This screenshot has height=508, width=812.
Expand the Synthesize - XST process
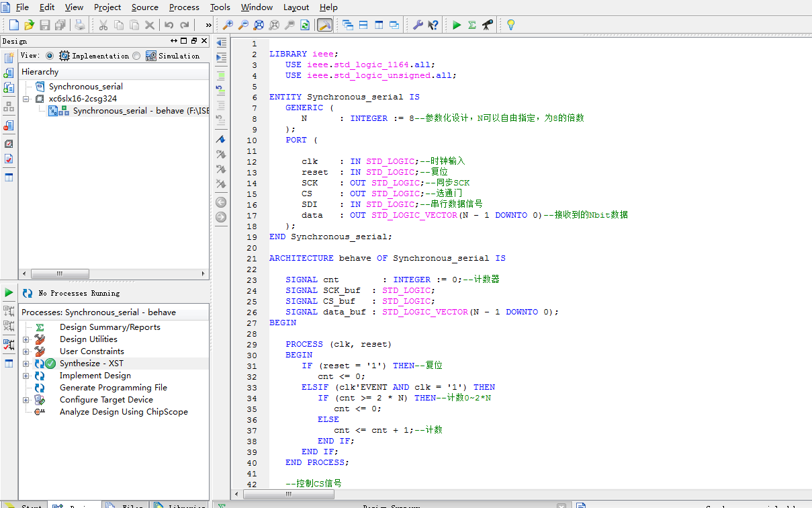point(26,364)
